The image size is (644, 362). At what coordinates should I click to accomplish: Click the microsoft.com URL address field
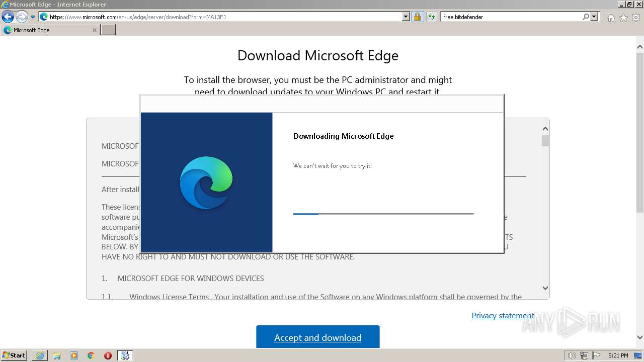click(x=225, y=17)
